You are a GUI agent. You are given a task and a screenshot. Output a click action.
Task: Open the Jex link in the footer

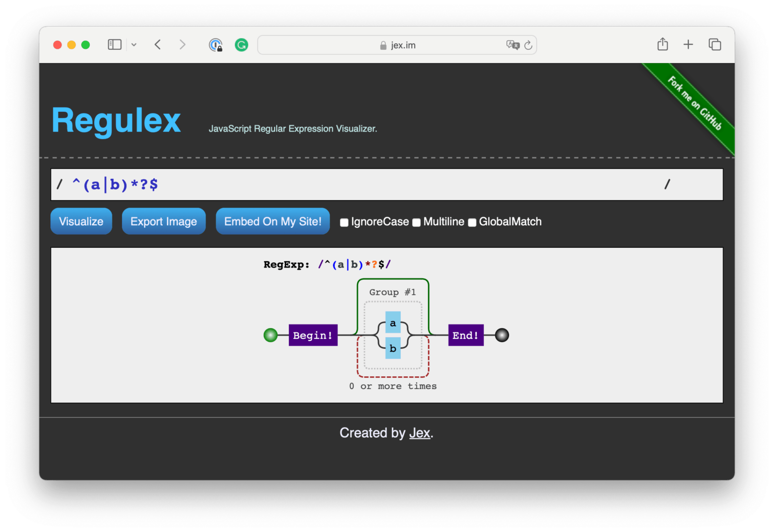tap(420, 433)
